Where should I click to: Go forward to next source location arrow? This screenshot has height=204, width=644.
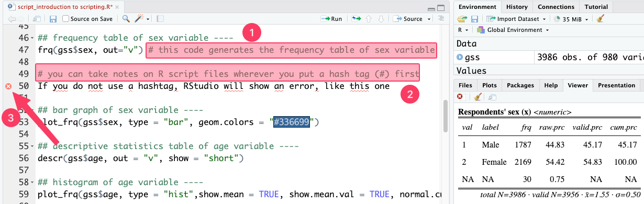coord(21,19)
